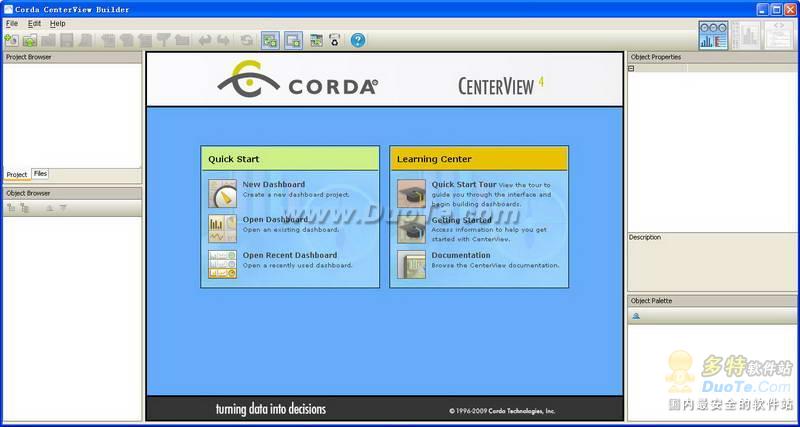The height and width of the screenshot is (427, 800).
Task: Open the Getting Started link
Action: click(x=461, y=220)
